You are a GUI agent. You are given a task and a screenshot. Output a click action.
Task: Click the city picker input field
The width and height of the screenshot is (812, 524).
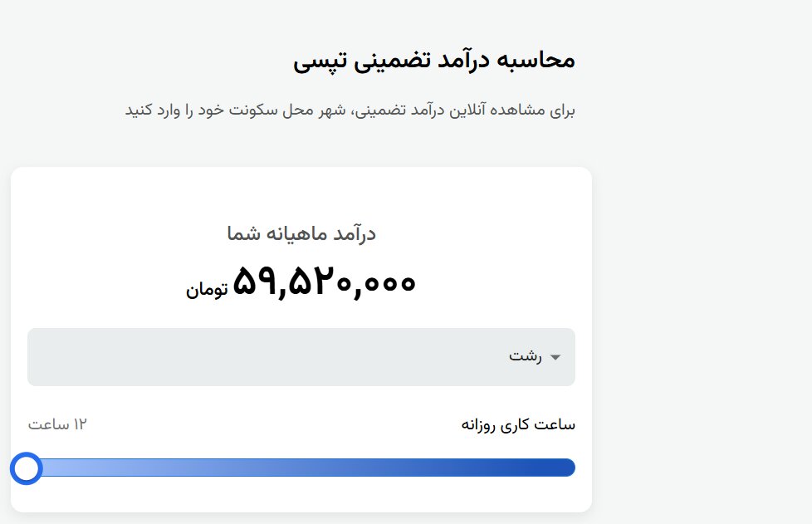pos(301,357)
